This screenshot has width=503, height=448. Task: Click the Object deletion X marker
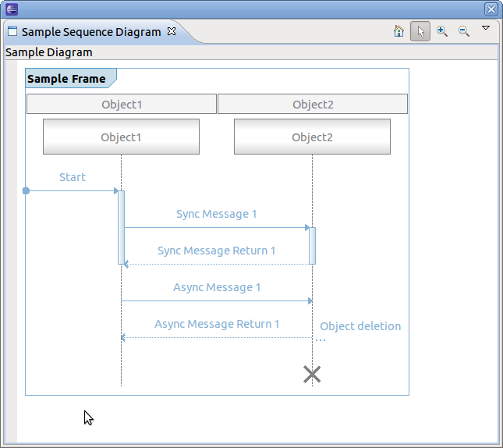tap(312, 375)
